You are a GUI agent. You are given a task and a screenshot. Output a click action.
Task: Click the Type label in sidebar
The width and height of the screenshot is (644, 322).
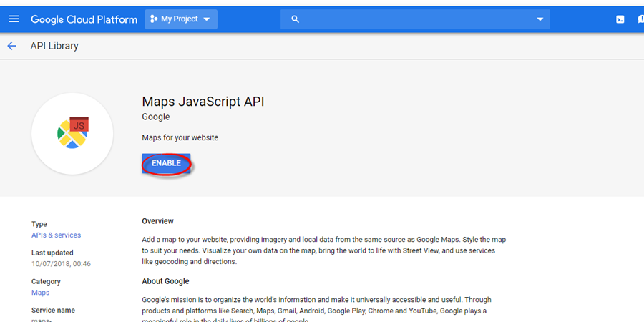click(x=39, y=224)
